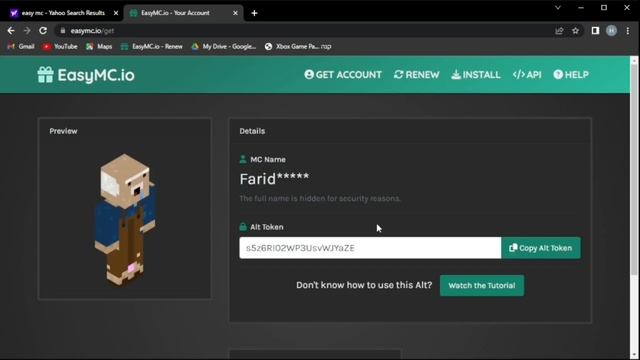Open Chrome three-dot menu

(x=628, y=31)
